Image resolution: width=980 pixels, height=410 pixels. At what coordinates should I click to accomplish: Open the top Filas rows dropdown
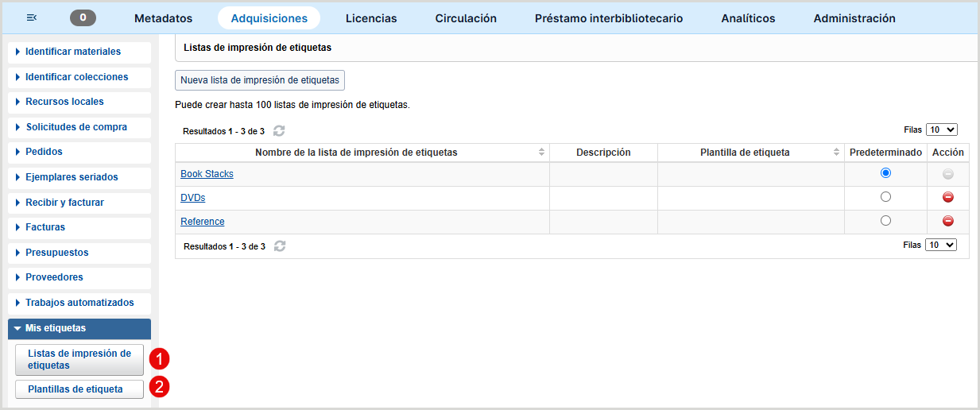click(x=941, y=130)
